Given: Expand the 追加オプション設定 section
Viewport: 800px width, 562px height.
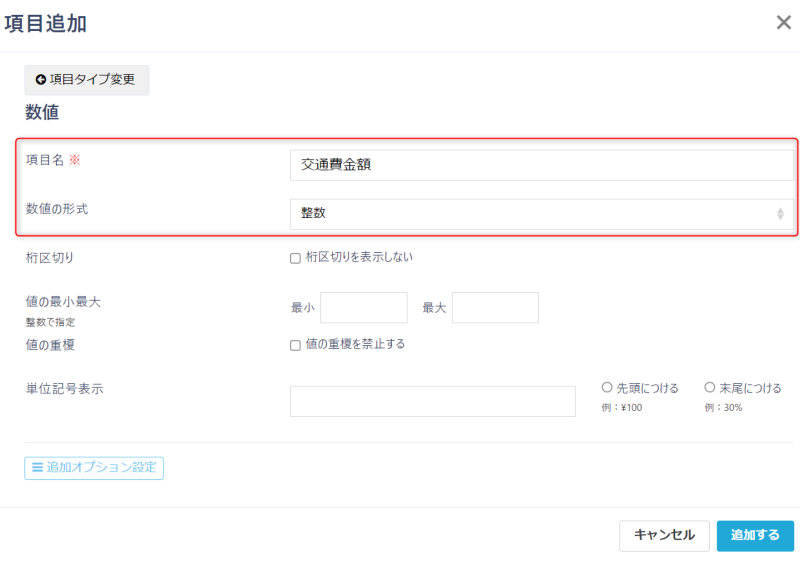Looking at the screenshot, I should pyautogui.click(x=94, y=468).
